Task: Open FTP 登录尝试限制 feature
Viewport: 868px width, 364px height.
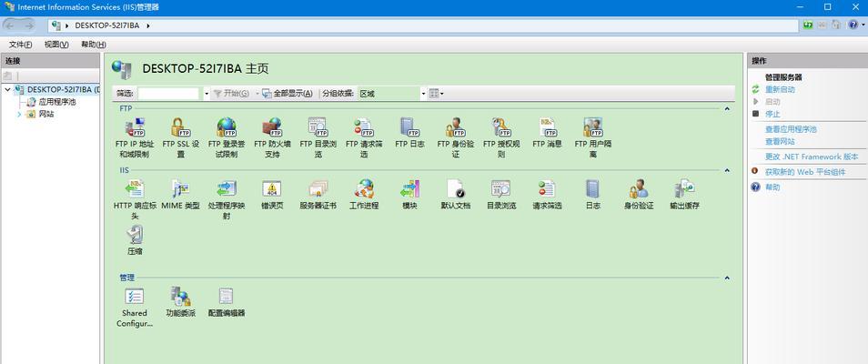Action: 226,138
